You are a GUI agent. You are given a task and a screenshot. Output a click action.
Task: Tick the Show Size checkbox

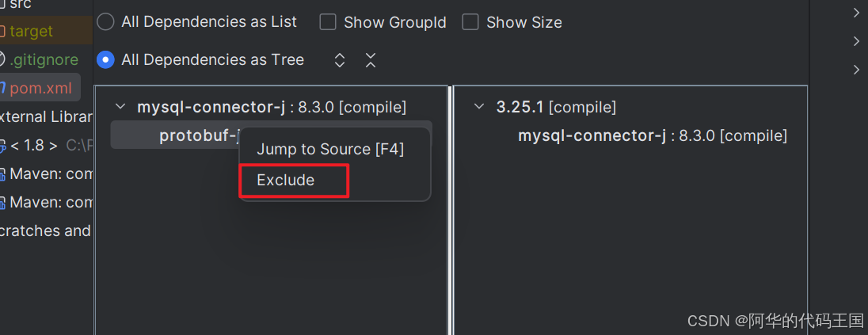tap(470, 22)
